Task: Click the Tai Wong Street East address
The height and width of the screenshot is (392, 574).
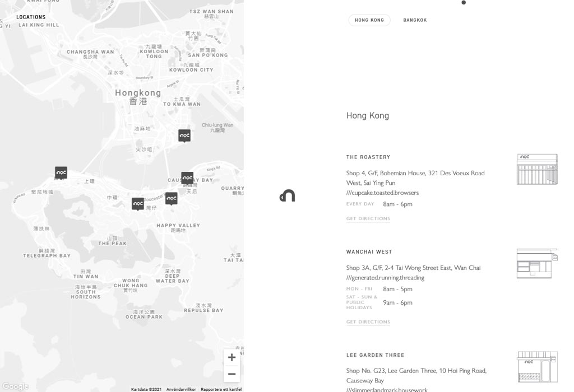Action: pyautogui.click(x=414, y=268)
